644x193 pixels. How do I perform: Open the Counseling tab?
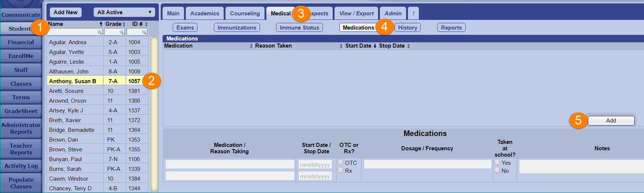245,13
